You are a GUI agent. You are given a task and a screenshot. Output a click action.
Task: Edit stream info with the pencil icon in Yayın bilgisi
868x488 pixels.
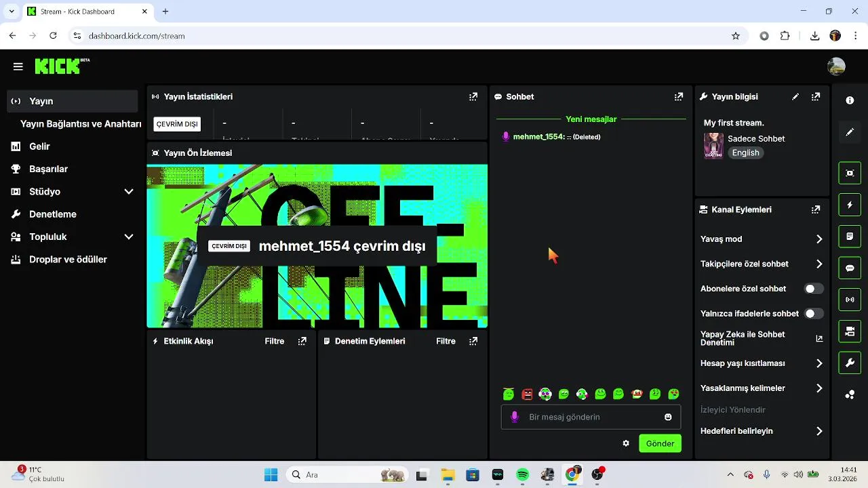(x=795, y=97)
